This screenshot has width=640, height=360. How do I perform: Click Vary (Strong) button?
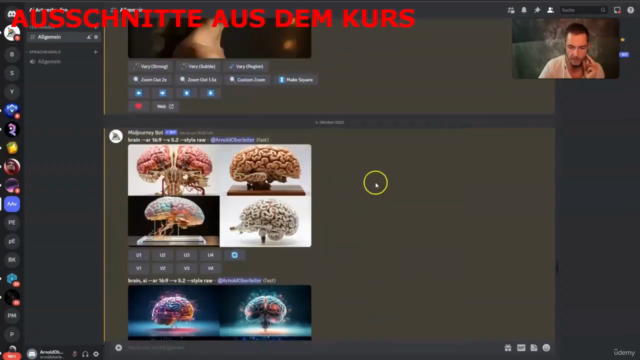(151, 66)
